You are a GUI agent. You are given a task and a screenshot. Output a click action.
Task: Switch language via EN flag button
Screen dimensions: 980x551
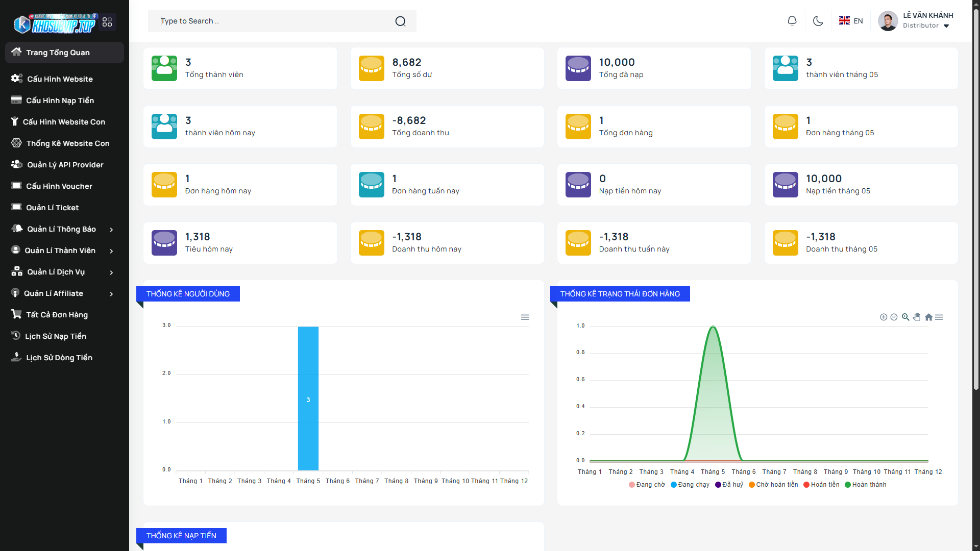851,21
